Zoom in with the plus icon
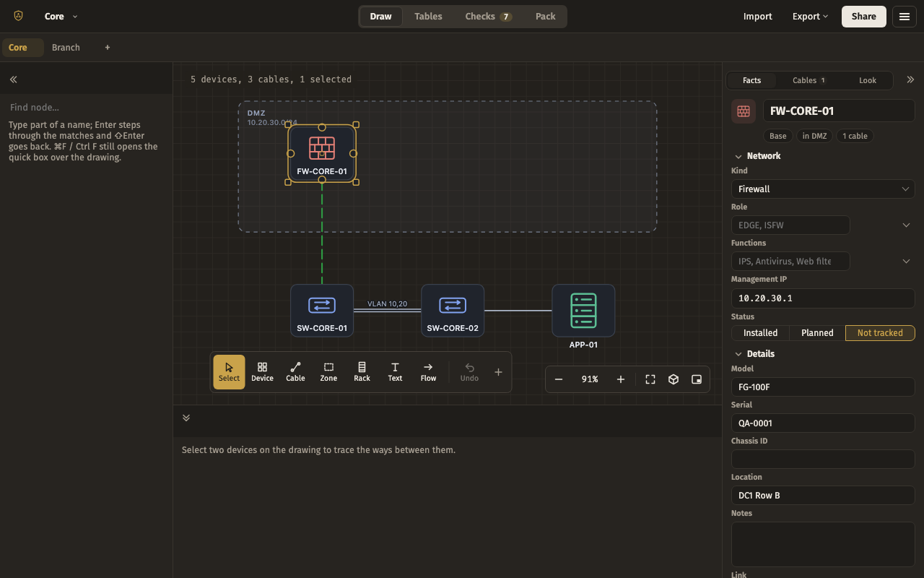The image size is (924, 578). point(621,379)
